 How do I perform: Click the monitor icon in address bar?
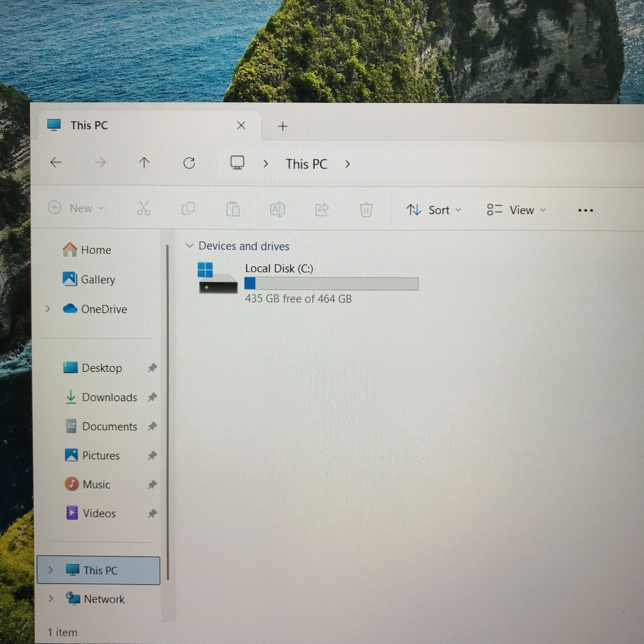(x=237, y=163)
